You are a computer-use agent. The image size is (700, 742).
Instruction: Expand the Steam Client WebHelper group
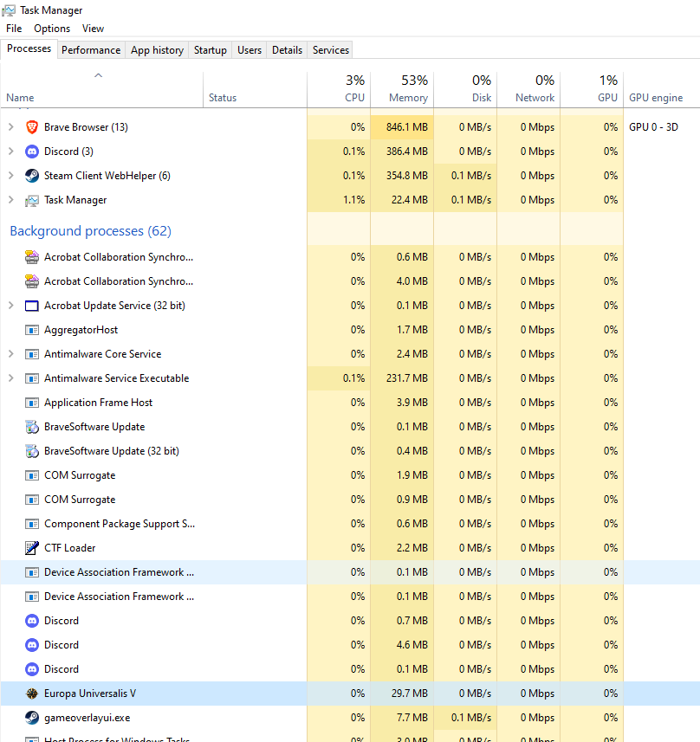(11, 176)
